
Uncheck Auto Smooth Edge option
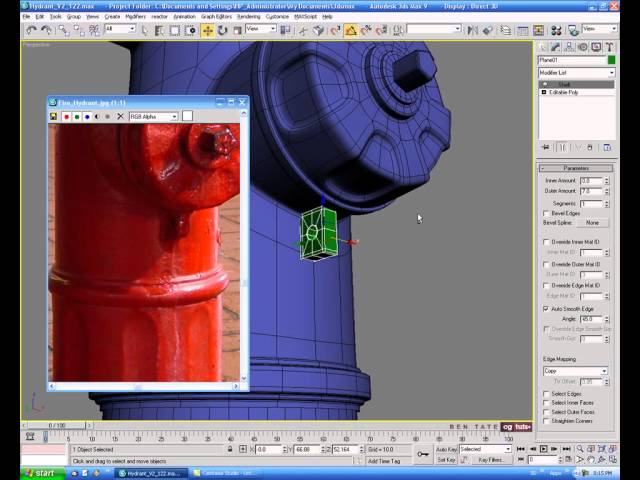click(546, 309)
